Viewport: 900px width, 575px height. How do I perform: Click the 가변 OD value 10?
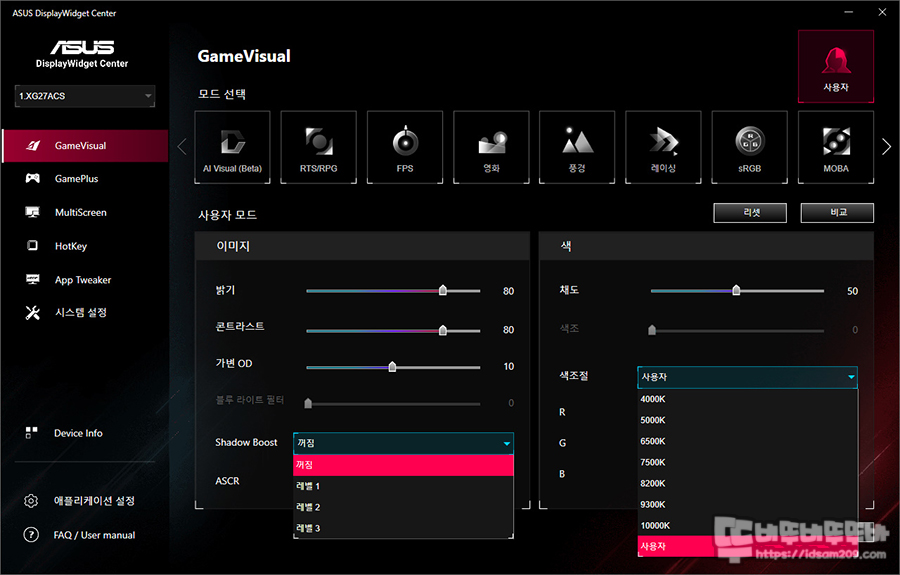(x=509, y=367)
